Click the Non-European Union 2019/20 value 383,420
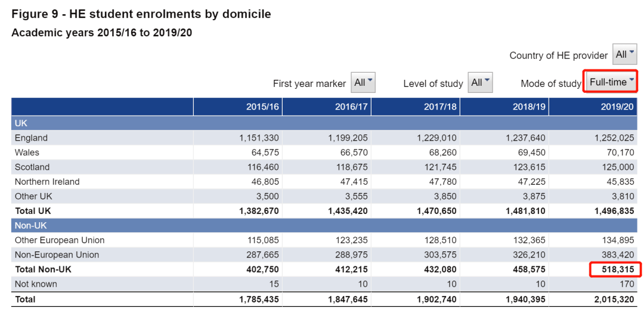The width and height of the screenshot is (644, 311). click(618, 255)
